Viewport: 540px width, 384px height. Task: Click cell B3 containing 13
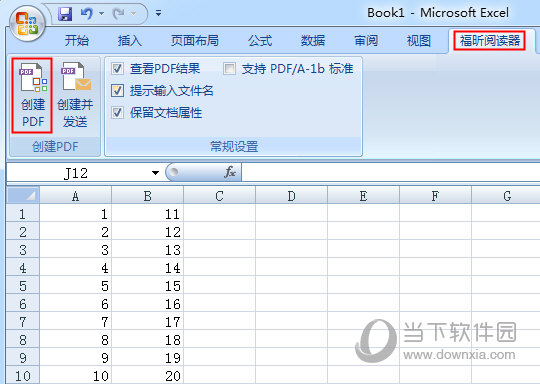tap(147, 250)
